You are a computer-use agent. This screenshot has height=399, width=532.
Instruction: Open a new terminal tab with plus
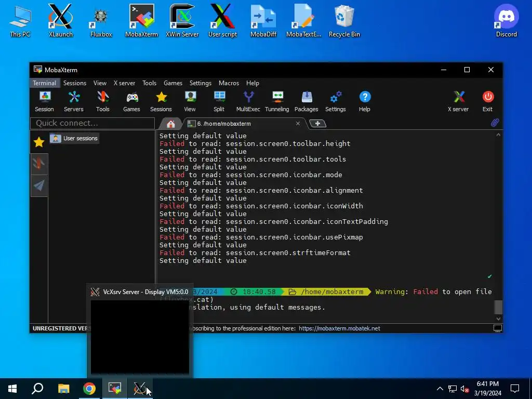317,124
